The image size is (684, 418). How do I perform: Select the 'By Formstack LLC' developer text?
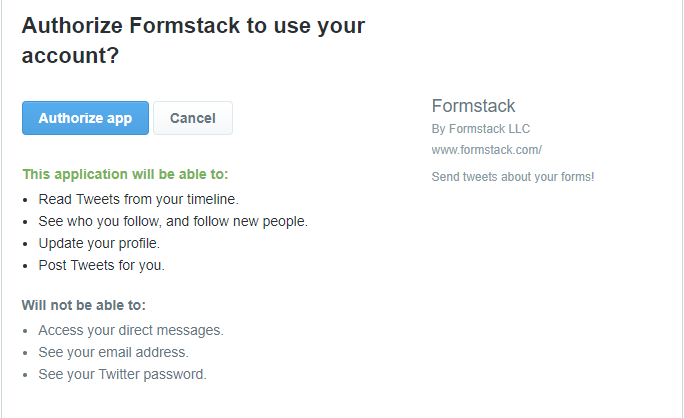(x=480, y=129)
